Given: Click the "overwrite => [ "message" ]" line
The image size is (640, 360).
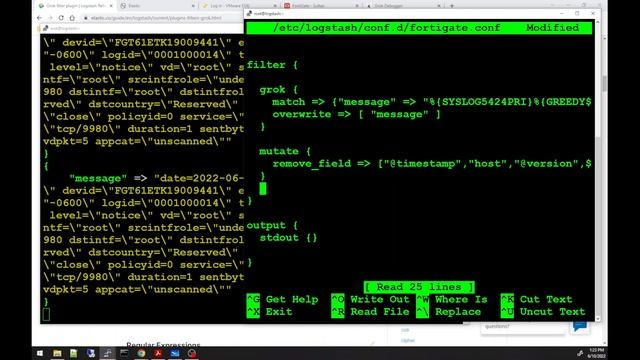Looking at the screenshot, I should pyautogui.click(x=357, y=114).
